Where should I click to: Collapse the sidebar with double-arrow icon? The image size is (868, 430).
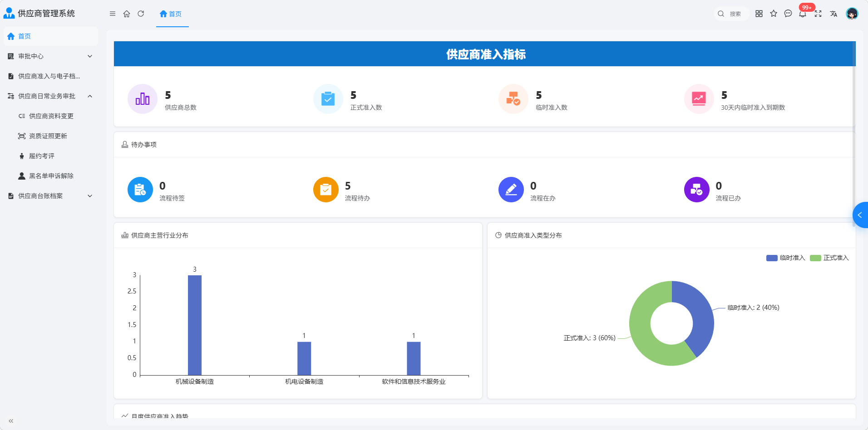click(x=11, y=421)
